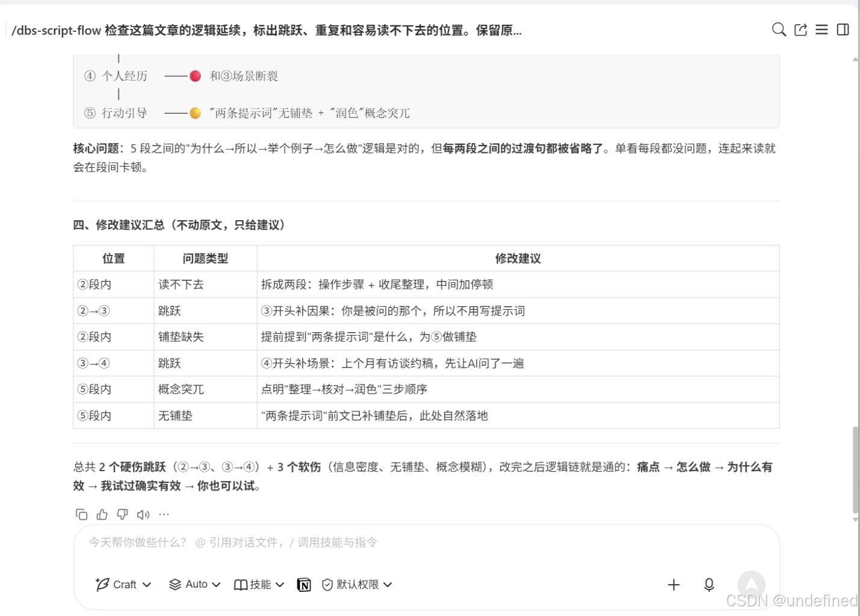This screenshot has width=860, height=616.
Task: Open the Auto model dropdown
Action: pos(195,585)
